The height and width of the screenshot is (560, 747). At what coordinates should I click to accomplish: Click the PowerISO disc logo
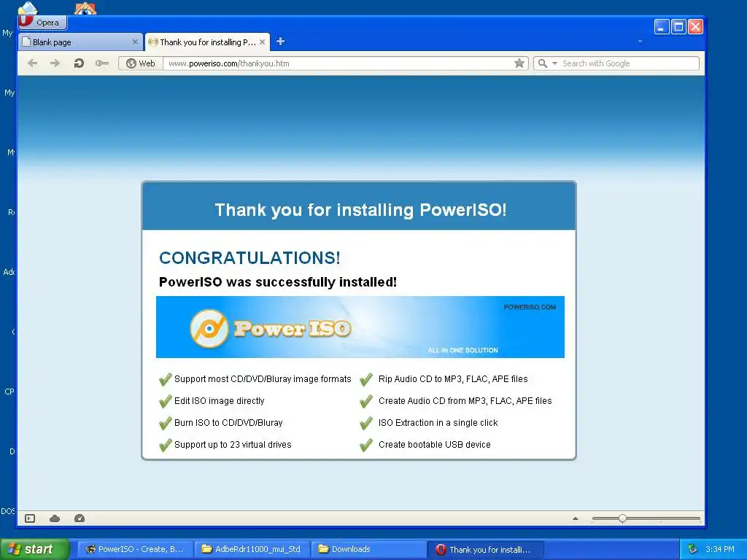pyautogui.click(x=209, y=329)
